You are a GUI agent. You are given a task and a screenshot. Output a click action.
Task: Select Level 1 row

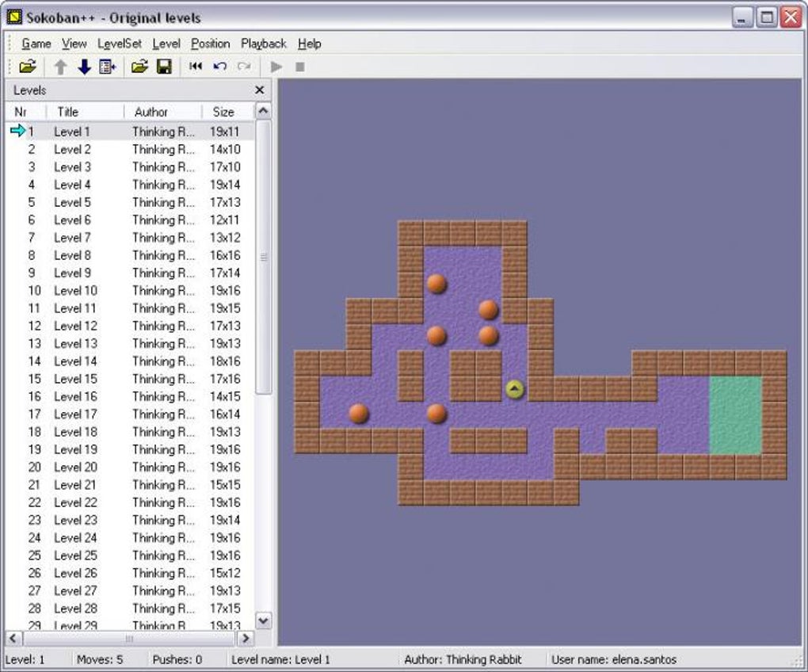click(x=130, y=132)
